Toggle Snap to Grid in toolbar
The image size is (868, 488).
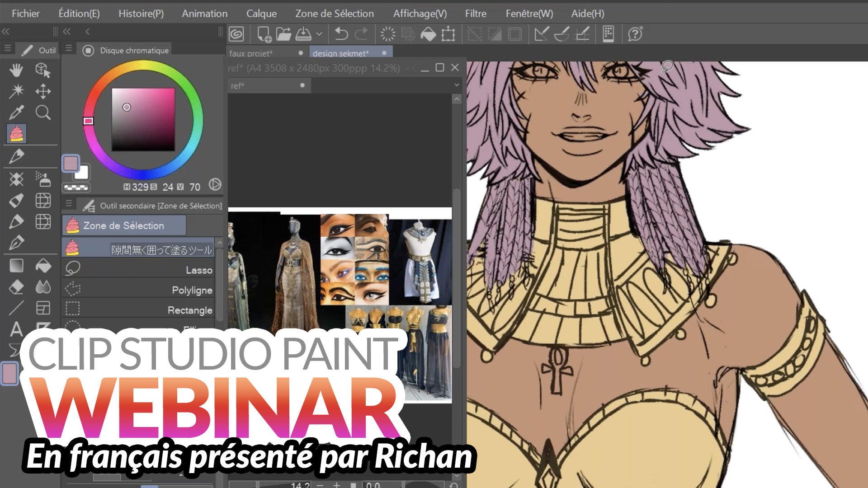click(x=583, y=34)
